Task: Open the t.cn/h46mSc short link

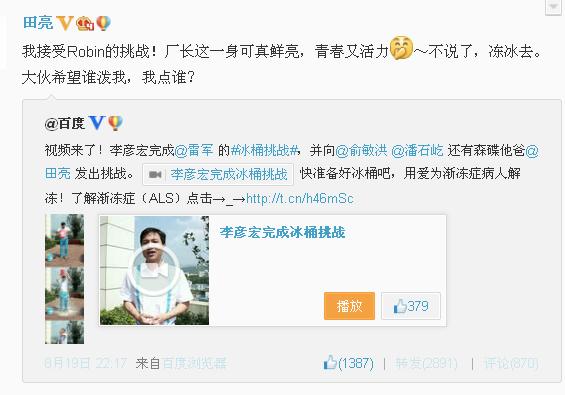Action: pos(300,198)
